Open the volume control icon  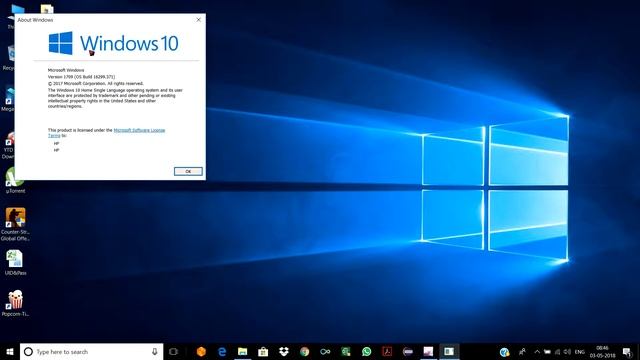pos(567,351)
